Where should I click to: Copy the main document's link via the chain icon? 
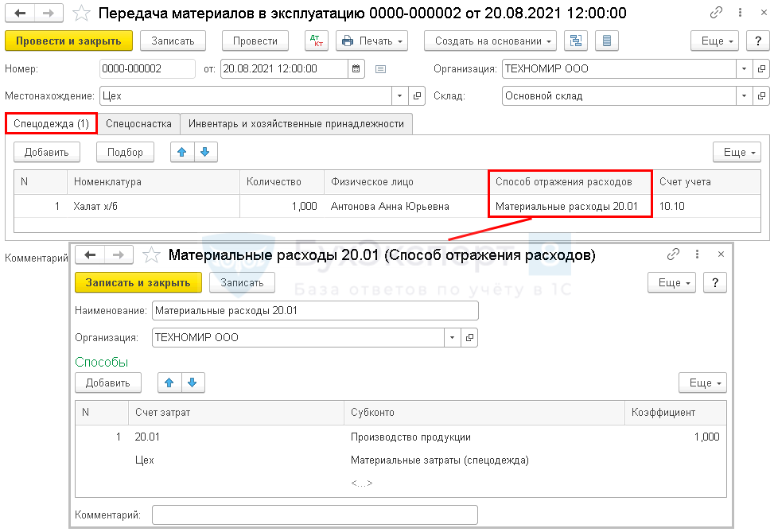point(716,13)
